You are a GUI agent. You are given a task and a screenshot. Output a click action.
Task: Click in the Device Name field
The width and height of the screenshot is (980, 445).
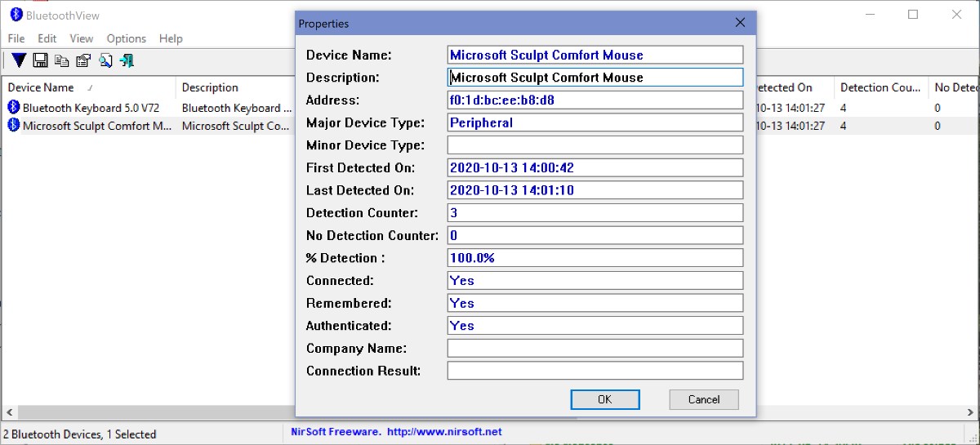pos(595,55)
